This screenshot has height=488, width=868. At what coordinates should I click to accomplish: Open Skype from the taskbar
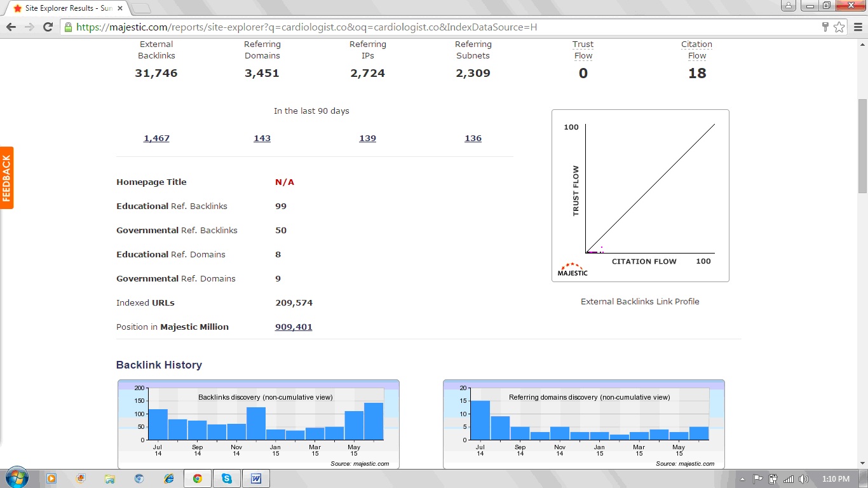coord(227,478)
